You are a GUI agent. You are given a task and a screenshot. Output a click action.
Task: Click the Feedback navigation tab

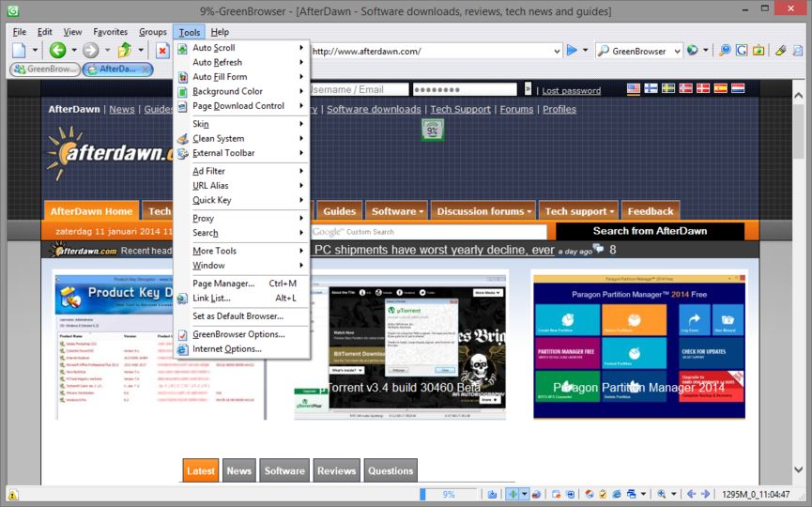pos(651,210)
